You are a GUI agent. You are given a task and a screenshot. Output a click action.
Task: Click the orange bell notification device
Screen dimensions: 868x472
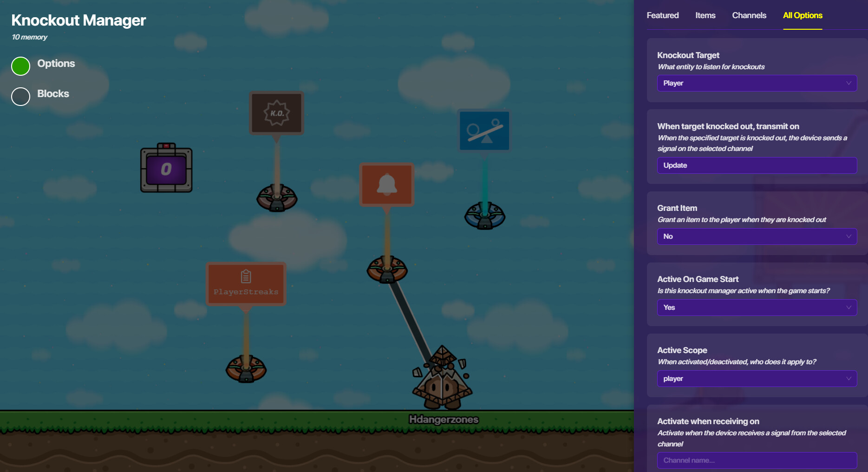tap(386, 184)
